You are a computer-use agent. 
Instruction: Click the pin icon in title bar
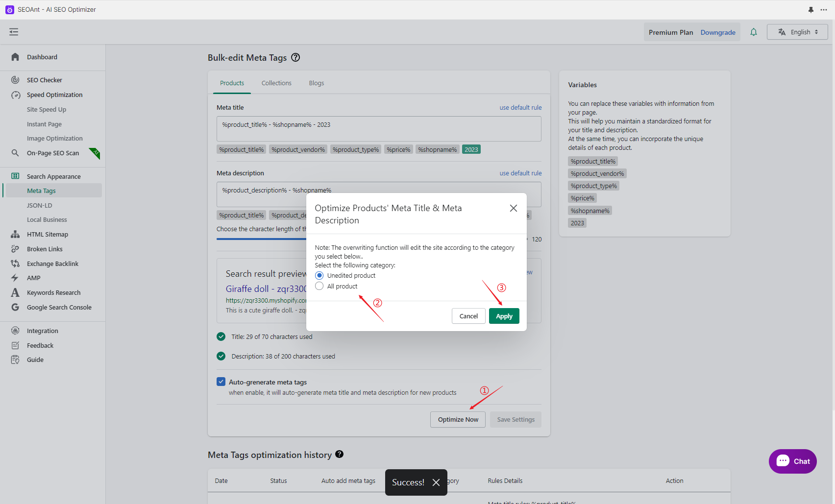tap(811, 10)
